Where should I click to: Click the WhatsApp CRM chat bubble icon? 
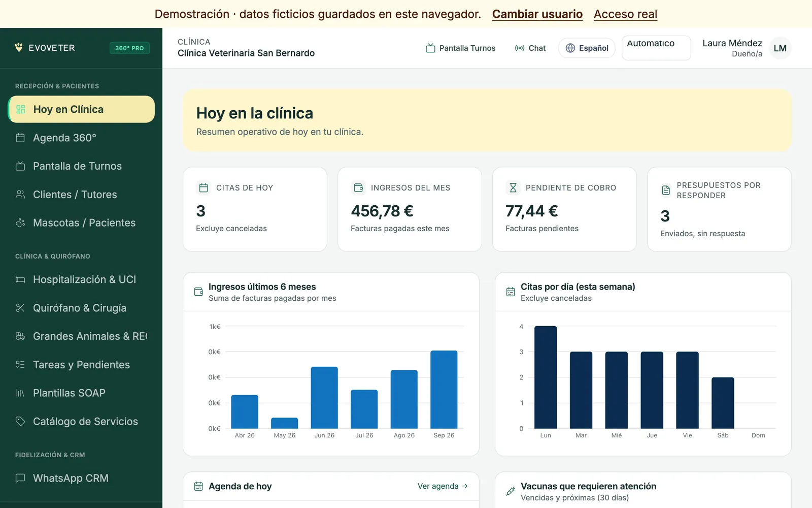pos(20,478)
